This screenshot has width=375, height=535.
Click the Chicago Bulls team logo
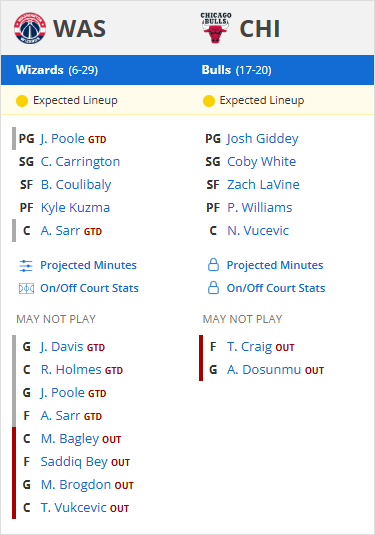coord(216,28)
